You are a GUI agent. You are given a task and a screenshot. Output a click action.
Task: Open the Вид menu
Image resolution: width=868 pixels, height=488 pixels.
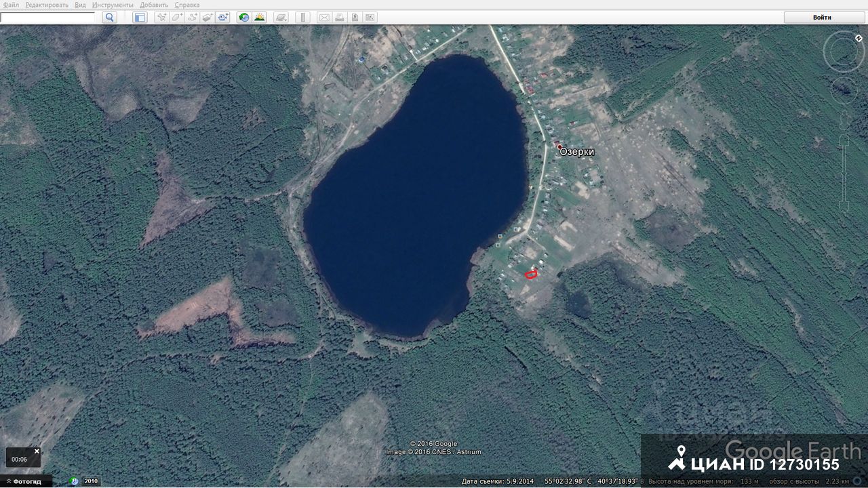click(80, 5)
